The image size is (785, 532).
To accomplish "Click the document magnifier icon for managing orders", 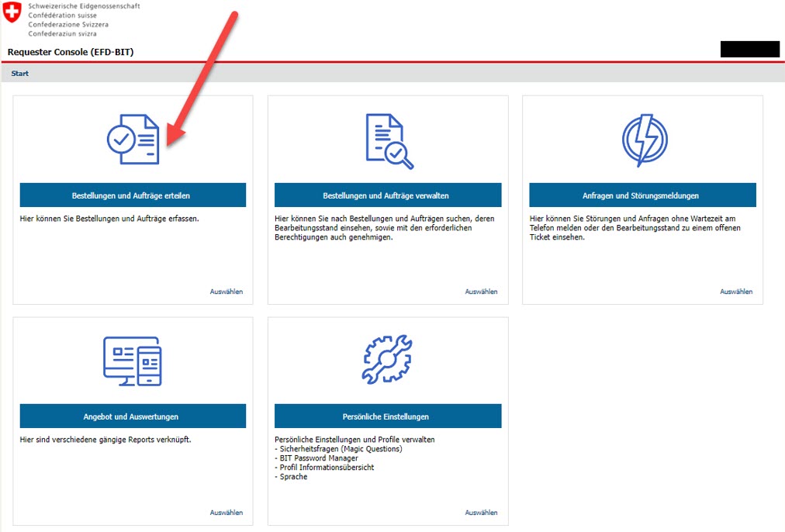I will click(x=390, y=141).
